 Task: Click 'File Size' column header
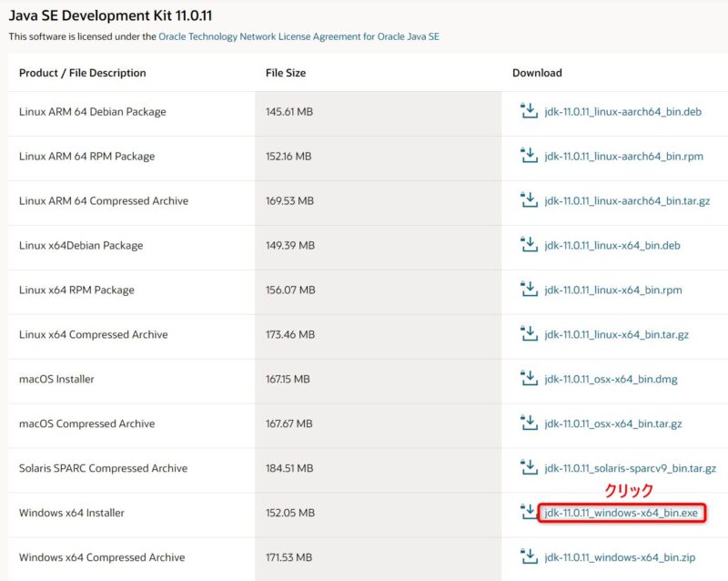pyautogui.click(x=286, y=73)
